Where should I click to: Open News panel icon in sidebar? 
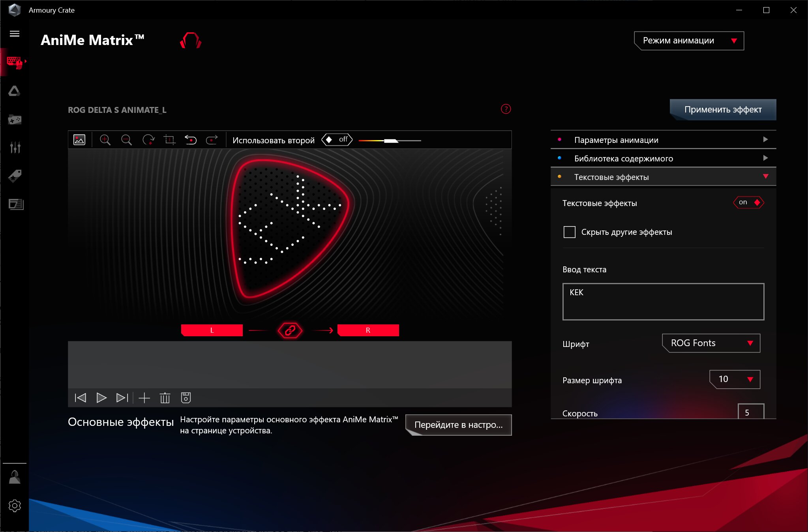(x=16, y=204)
